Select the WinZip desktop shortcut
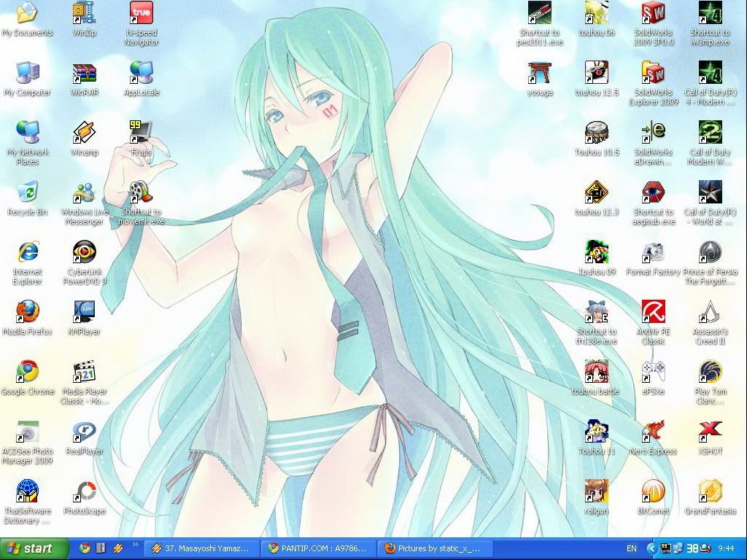 coord(85,13)
